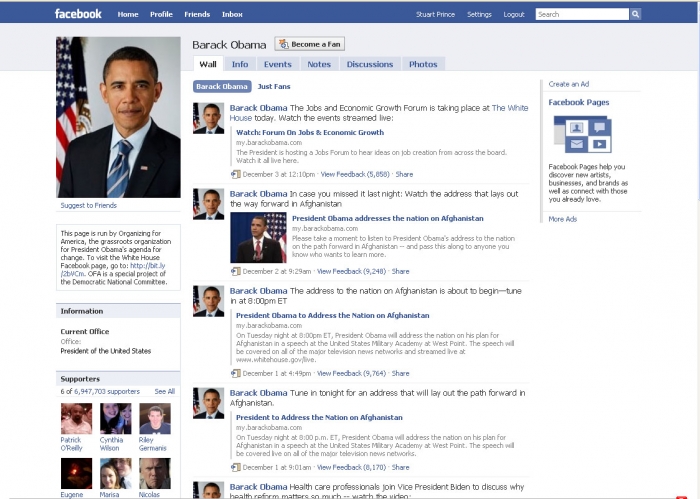Click the Become a Fan button
This screenshot has height=499, width=700.
310,44
